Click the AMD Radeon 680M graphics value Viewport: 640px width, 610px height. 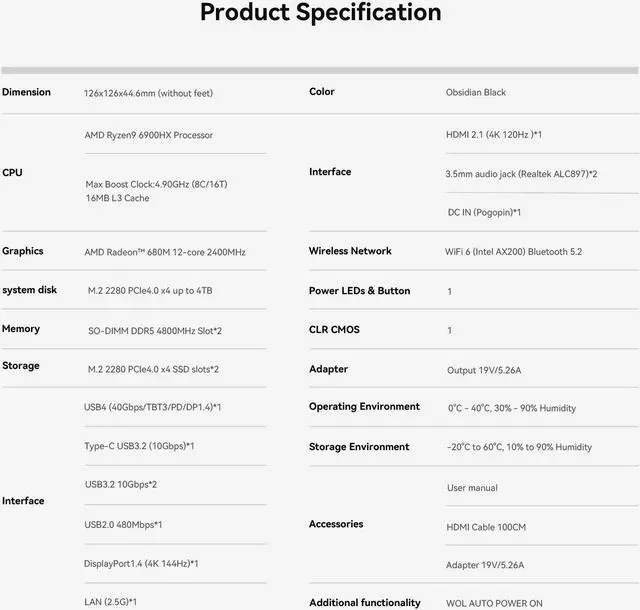click(165, 251)
